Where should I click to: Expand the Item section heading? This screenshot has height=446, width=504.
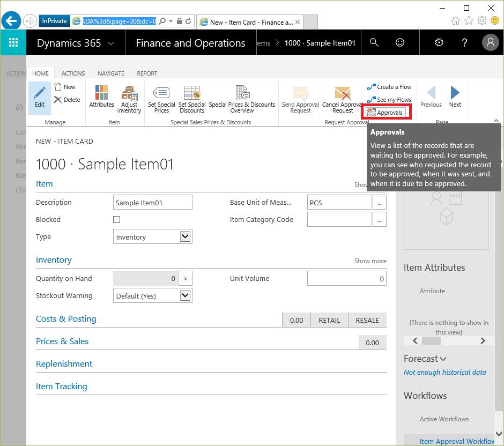click(45, 184)
